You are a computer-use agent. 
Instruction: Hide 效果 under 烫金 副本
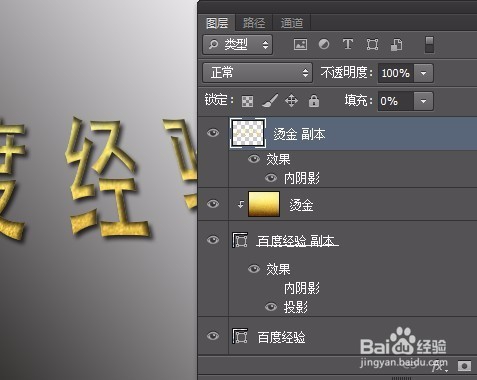254,159
